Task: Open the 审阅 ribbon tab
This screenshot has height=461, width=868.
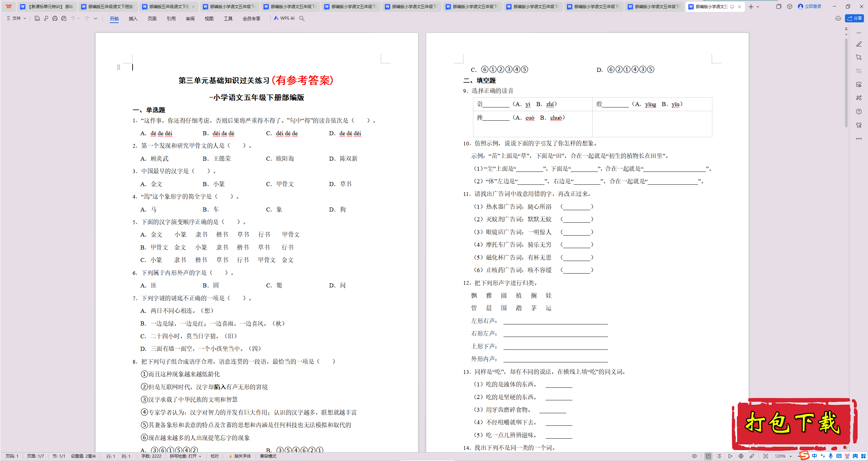Action: click(x=190, y=19)
